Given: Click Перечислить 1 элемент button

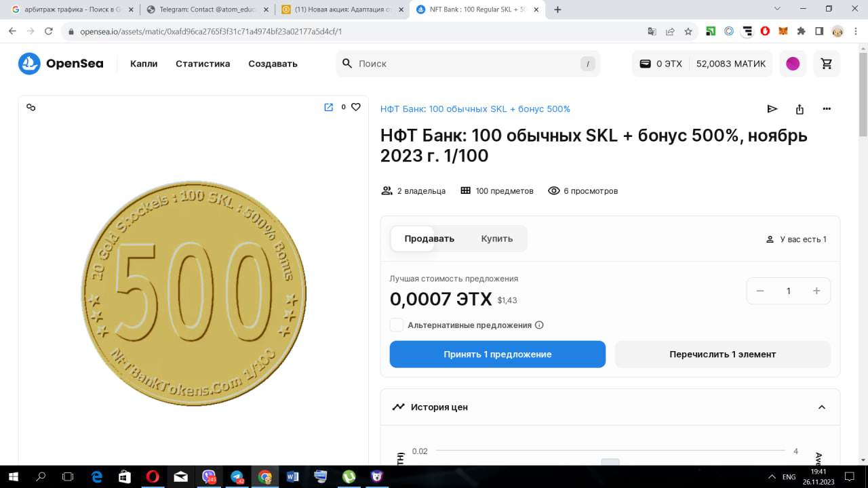Looking at the screenshot, I should point(722,354).
